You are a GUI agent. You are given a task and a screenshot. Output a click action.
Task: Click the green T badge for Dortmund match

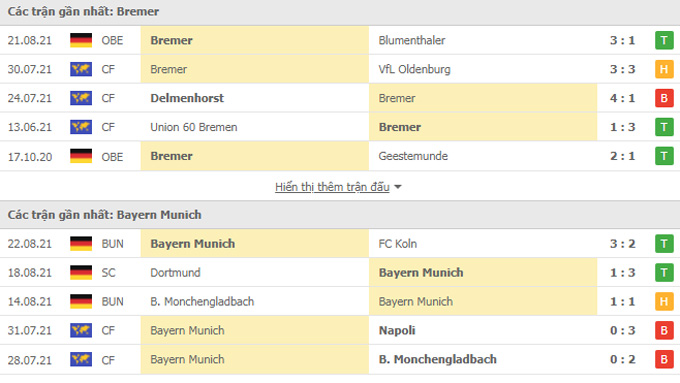click(x=664, y=273)
